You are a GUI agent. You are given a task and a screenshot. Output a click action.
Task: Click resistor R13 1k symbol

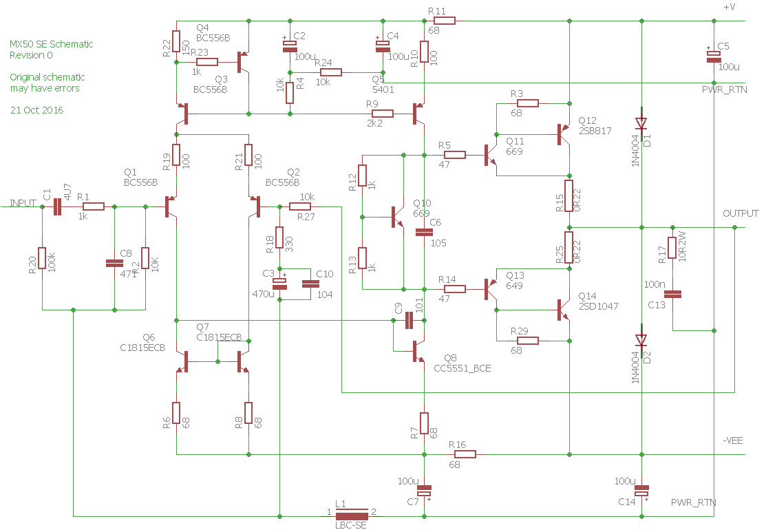coord(362,258)
